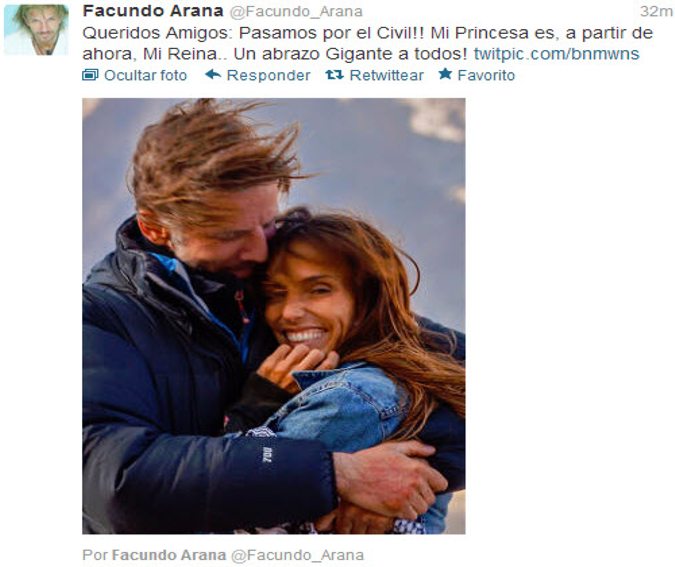Click the Facundo Arana profile avatar

coord(36,30)
